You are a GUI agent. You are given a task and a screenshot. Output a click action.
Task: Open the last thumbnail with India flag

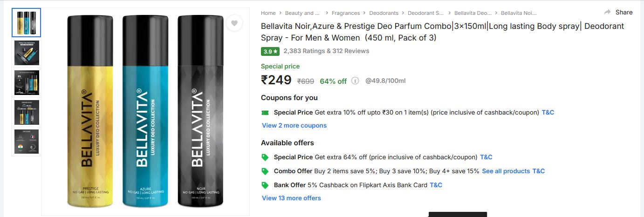[x=27, y=142]
